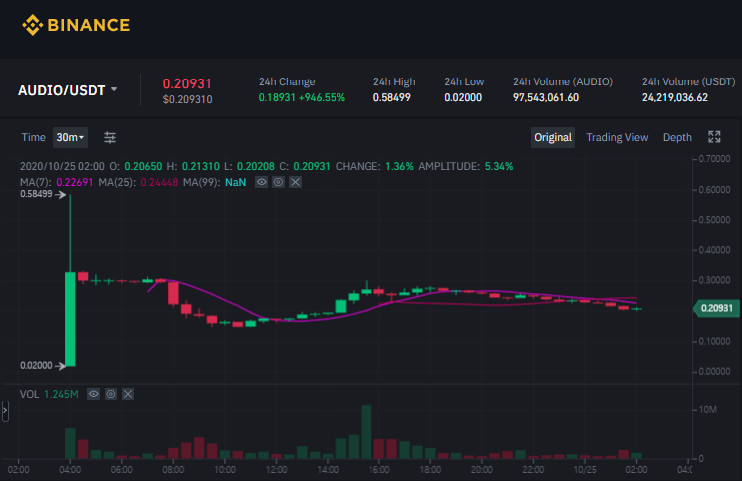This screenshot has width=742, height=481.
Task: Toggle visibility of the MA indicator lines
Action: pos(261,182)
